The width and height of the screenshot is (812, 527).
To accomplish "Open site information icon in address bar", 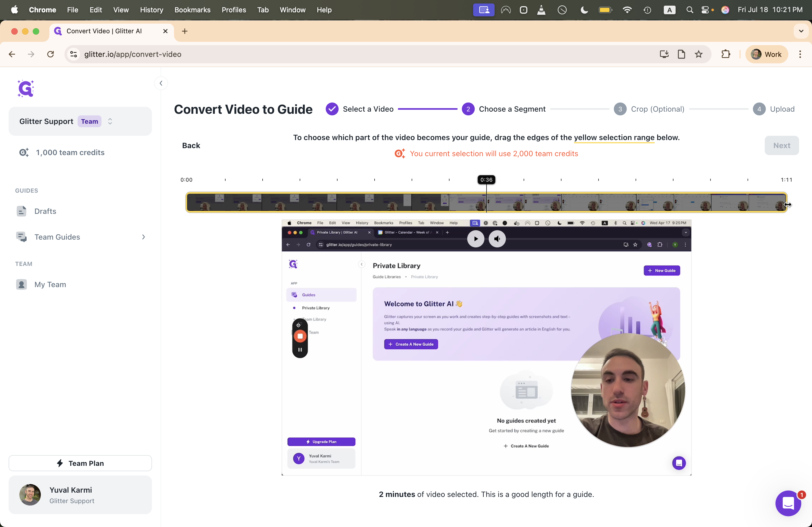I will click(x=73, y=54).
